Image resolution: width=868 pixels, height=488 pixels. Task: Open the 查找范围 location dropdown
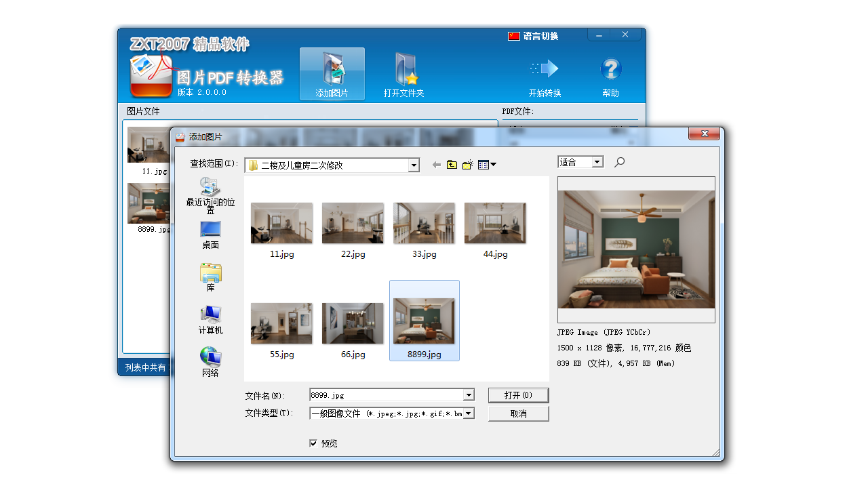[x=413, y=165]
